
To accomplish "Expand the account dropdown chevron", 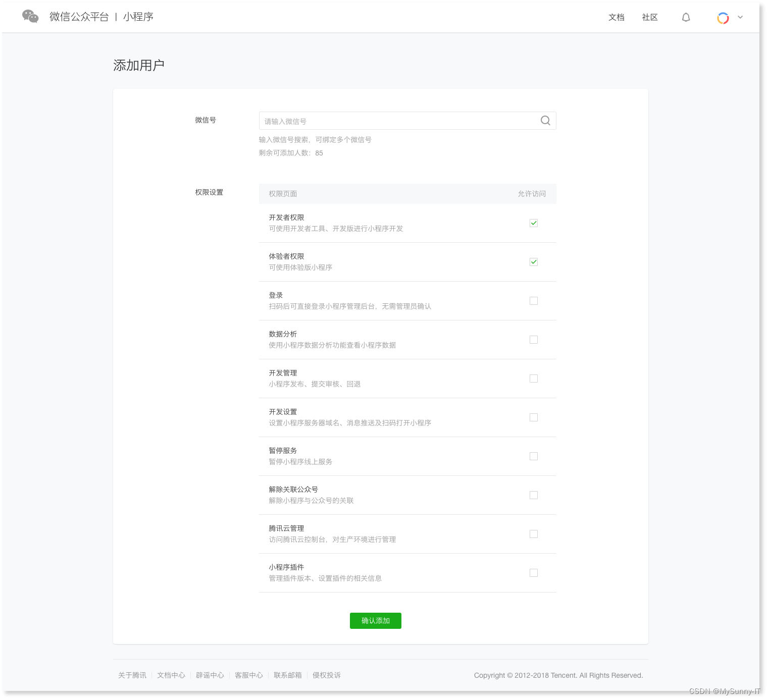I will tap(740, 17).
